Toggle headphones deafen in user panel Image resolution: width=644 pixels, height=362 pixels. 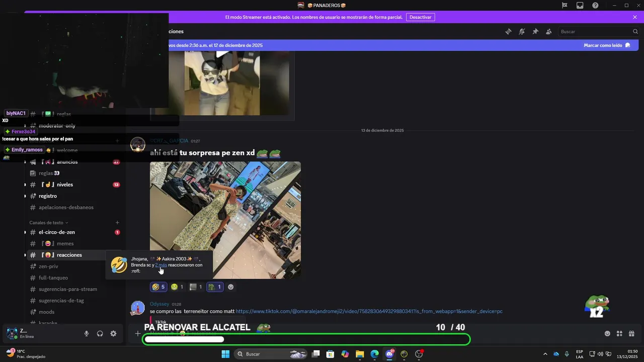click(x=100, y=333)
